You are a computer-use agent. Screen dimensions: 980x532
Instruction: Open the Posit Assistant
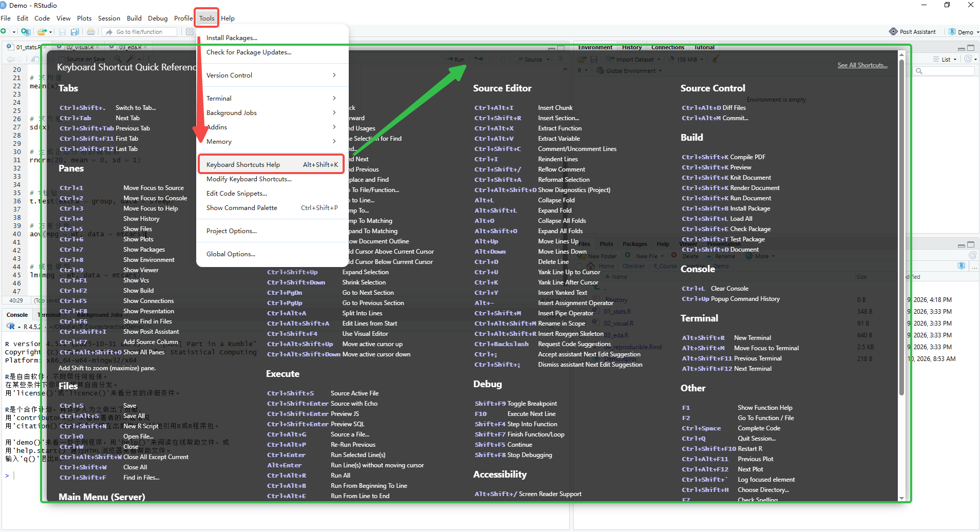tap(913, 32)
